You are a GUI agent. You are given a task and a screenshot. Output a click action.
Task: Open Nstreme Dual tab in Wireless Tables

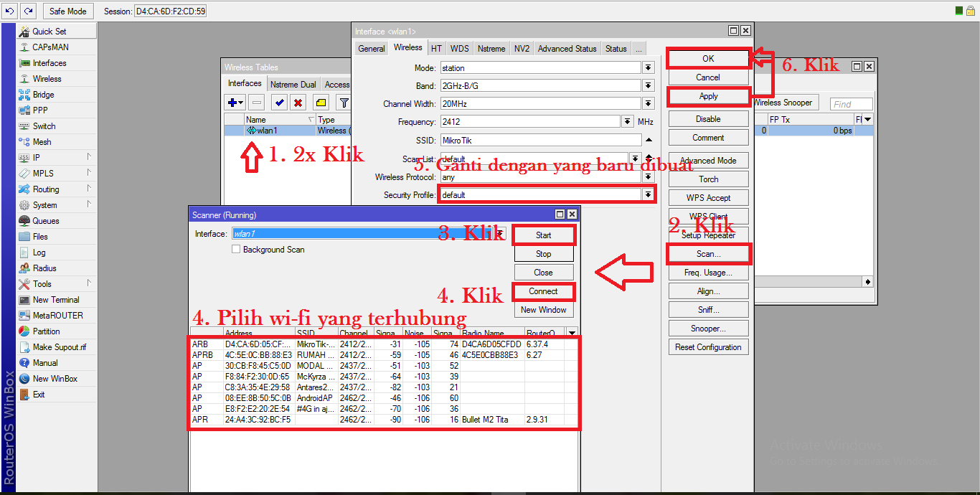pyautogui.click(x=293, y=84)
